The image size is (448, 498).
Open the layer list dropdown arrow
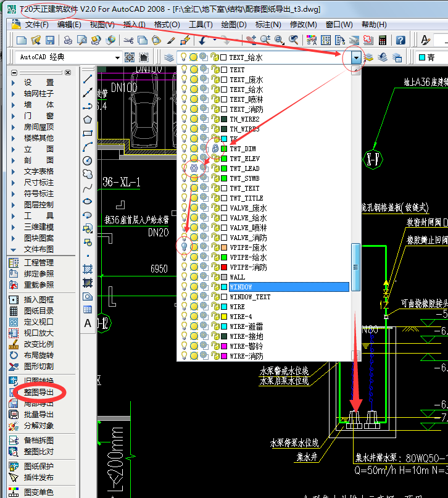point(356,57)
